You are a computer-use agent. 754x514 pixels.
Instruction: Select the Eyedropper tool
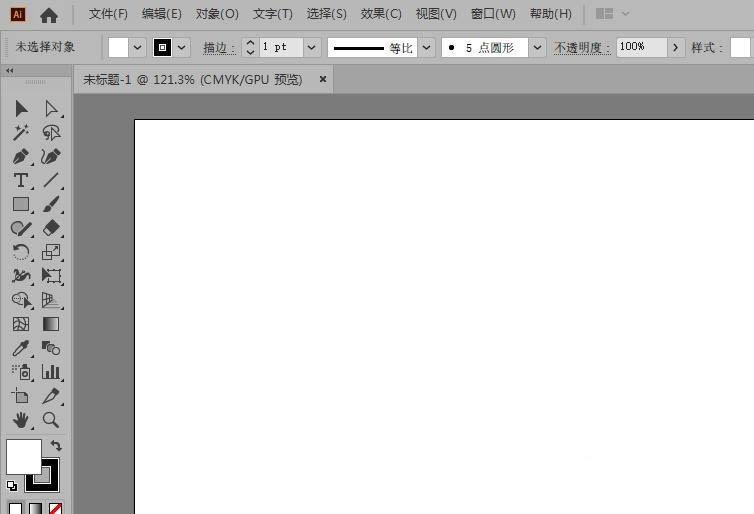[x=21, y=348]
